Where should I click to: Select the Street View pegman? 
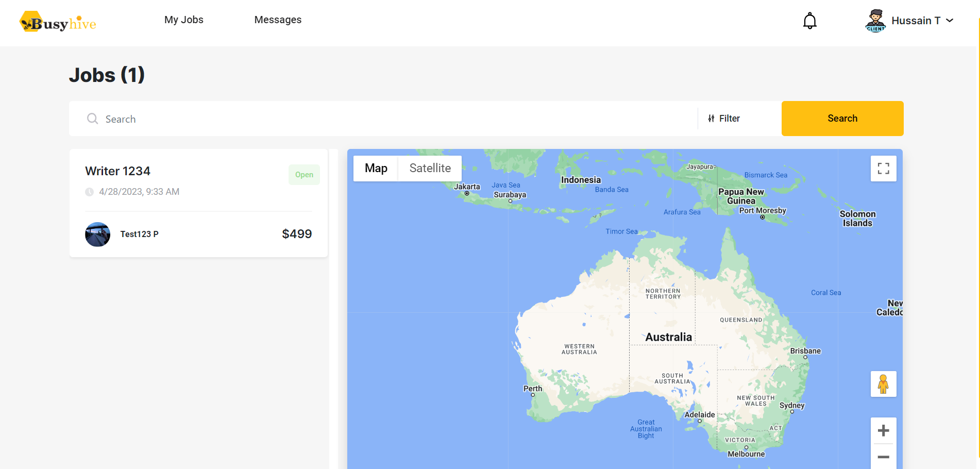[884, 384]
